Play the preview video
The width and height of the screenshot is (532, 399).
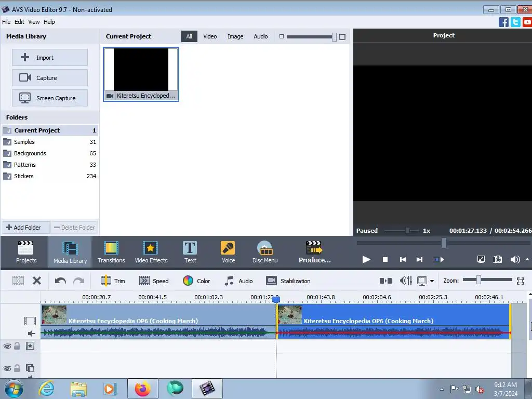(x=366, y=260)
